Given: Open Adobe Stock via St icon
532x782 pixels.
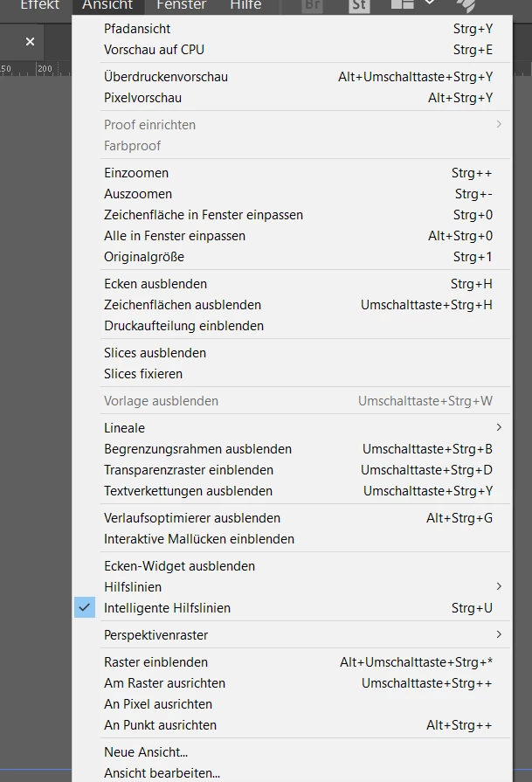Looking at the screenshot, I should (359, 6).
